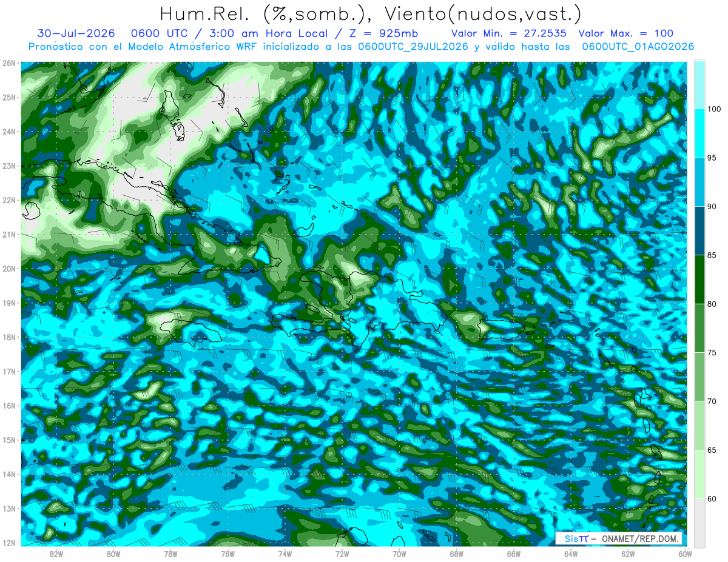Click the '24N' latitude label
Viewport: 728px width, 562px height.
coord(9,132)
